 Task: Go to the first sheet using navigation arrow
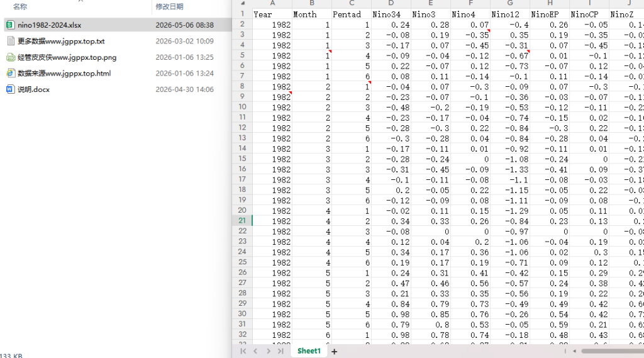coord(243,351)
